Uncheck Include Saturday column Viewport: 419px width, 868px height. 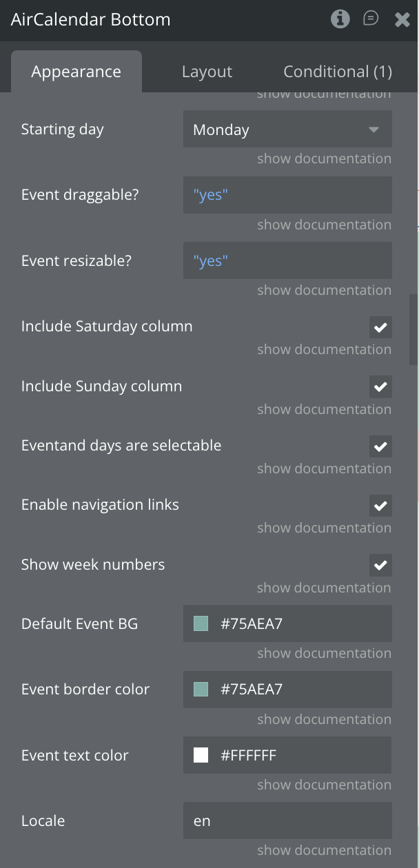380,327
